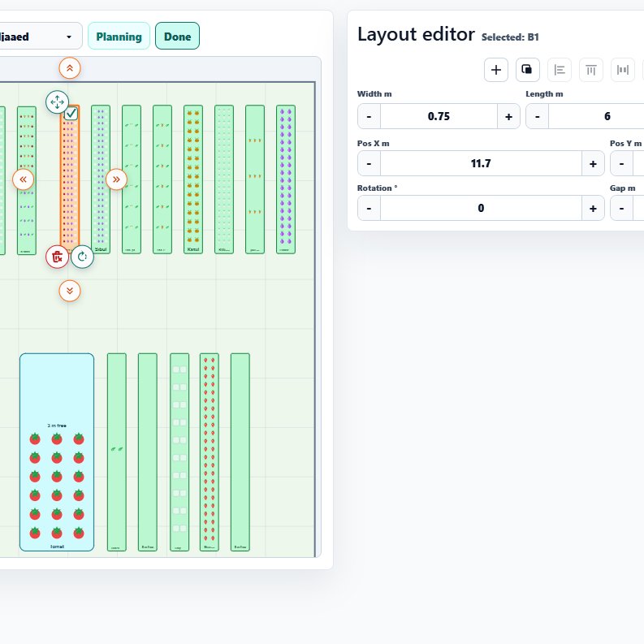Rotate the selected bed with rotate icon
644x644 pixels.
pos(82,257)
